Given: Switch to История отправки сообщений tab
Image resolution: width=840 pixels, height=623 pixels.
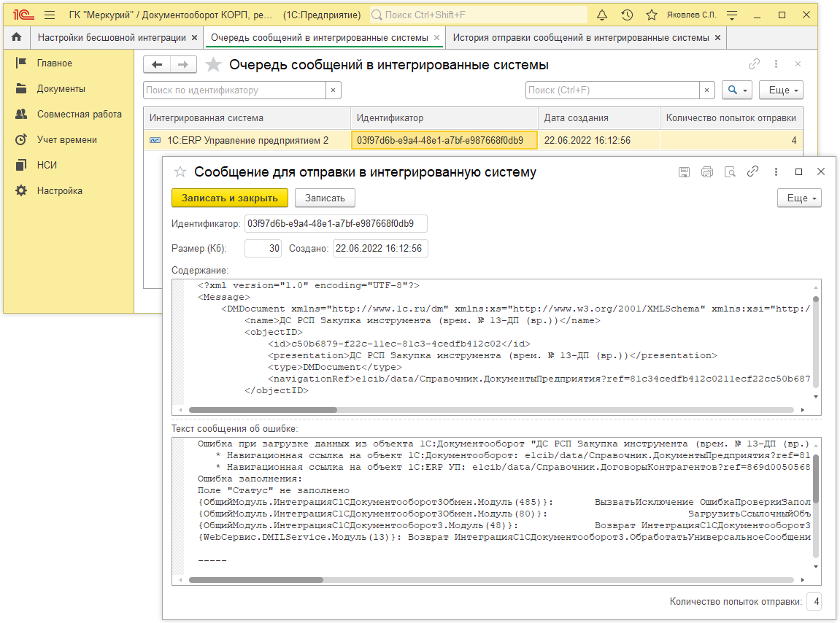Looking at the screenshot, I should pos(581,37).
